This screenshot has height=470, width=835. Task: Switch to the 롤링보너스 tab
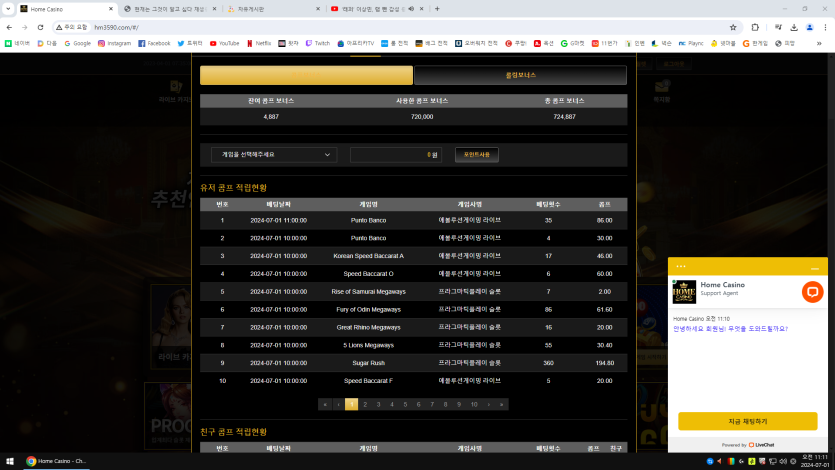(520, 75)
